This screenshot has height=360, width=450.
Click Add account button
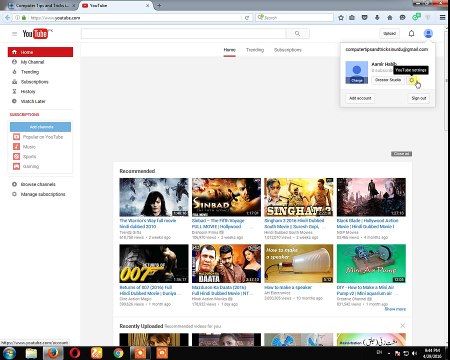point(360,98)
